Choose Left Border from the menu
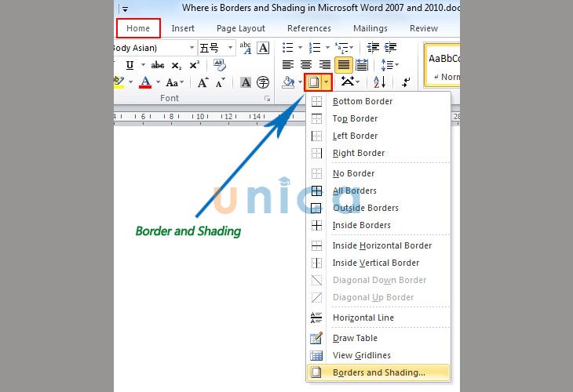Image resolution: width=573 pixels, height=392 pixels. [378, 136]
